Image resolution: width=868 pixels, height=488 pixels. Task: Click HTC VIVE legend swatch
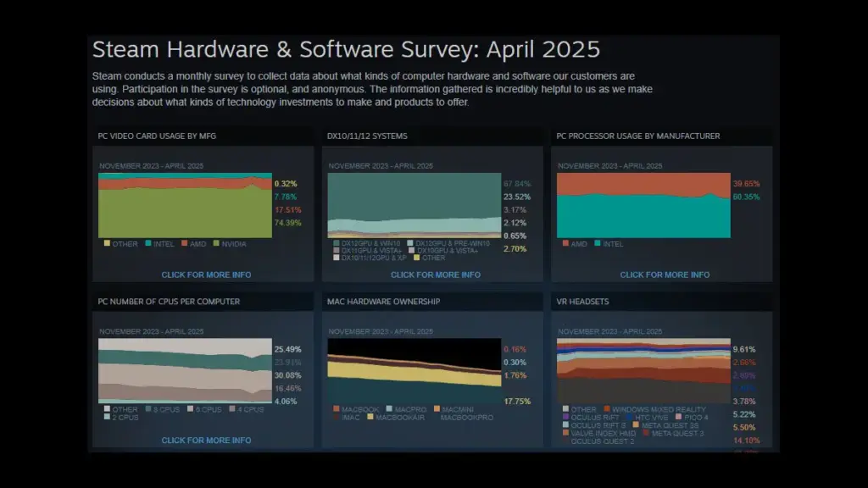pos(629,417)
